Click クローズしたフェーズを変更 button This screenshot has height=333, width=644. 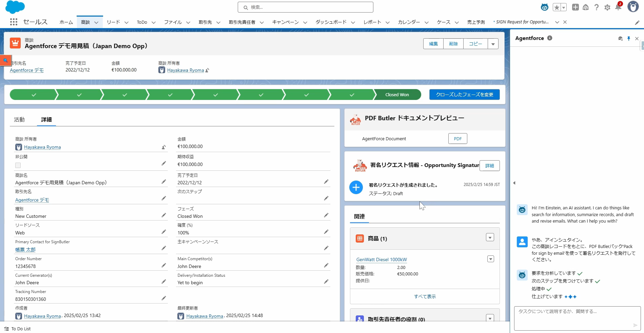(x=465, y=95)
